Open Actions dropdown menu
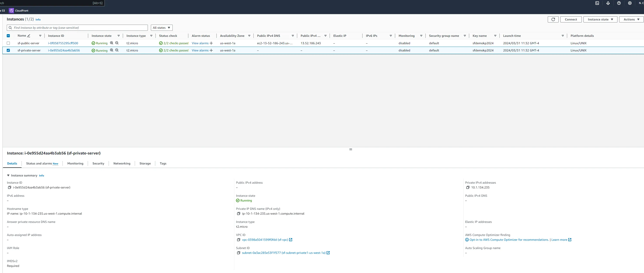Screen dimensions: 644x273 [x=632, y=19]
